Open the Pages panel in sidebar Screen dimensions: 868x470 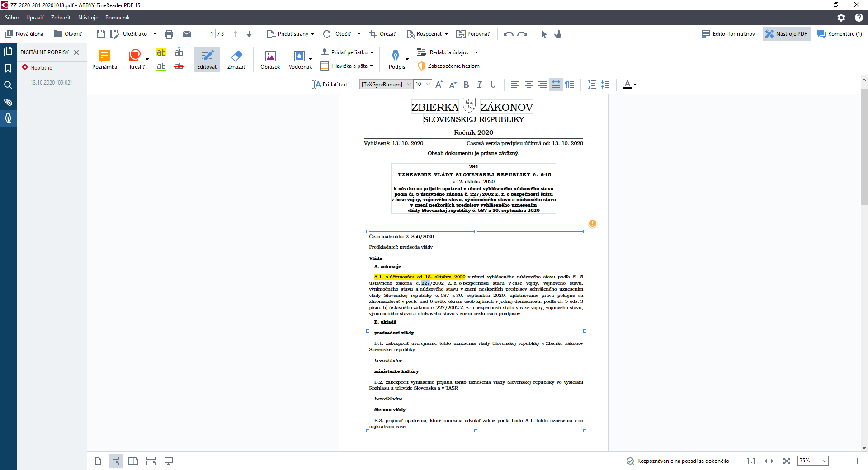point(8,52)
